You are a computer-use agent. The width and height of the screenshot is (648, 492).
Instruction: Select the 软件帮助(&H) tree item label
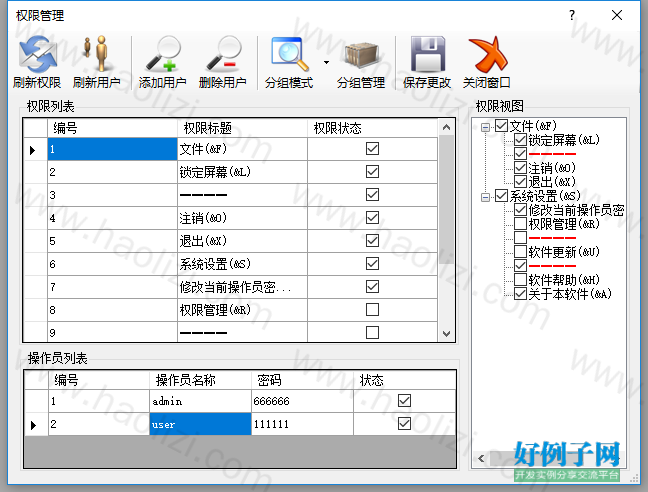click(x=564, y=280)
